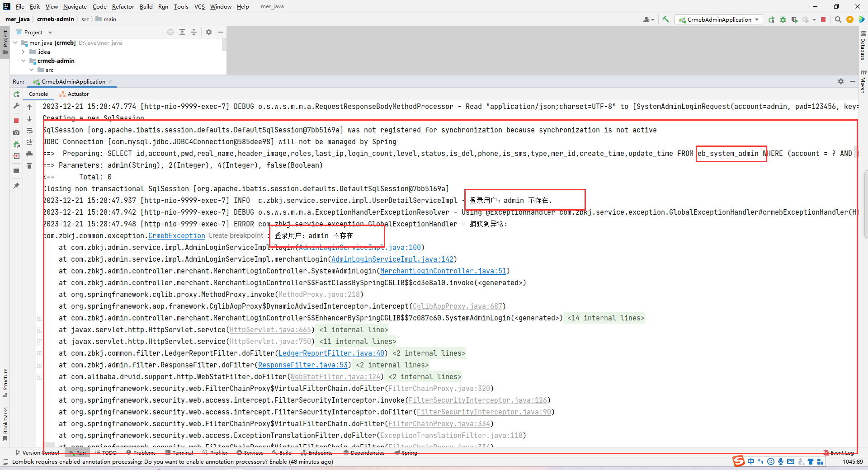This screenshot has height=470, width=868.
Task: Collapse the mer_java project root node
Action: pos(15,43)
